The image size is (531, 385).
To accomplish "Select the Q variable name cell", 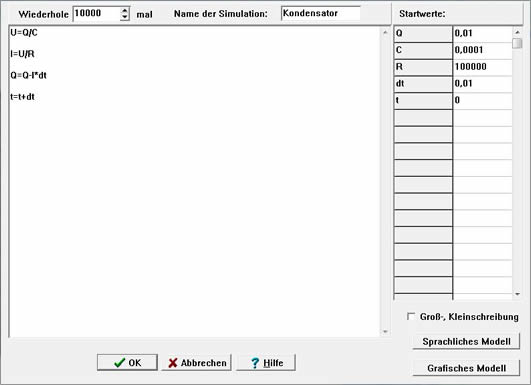I will 423,33.
